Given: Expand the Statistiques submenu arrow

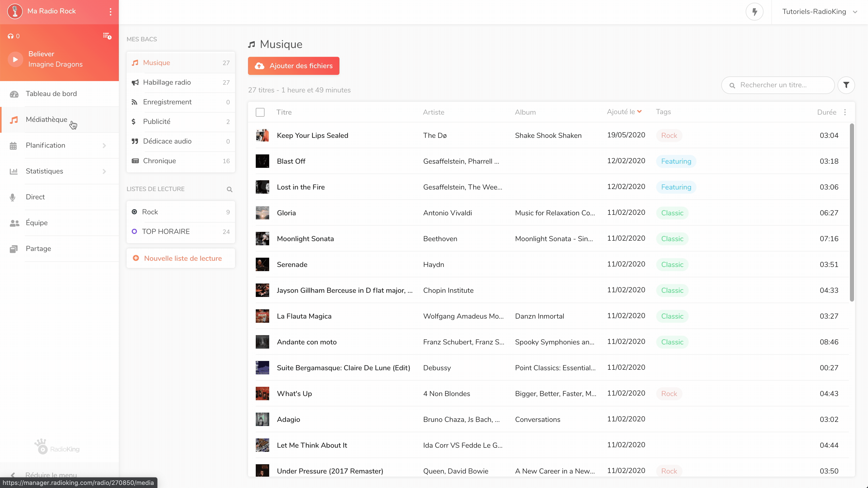Looking at the screenshot, I should [104, 171].
